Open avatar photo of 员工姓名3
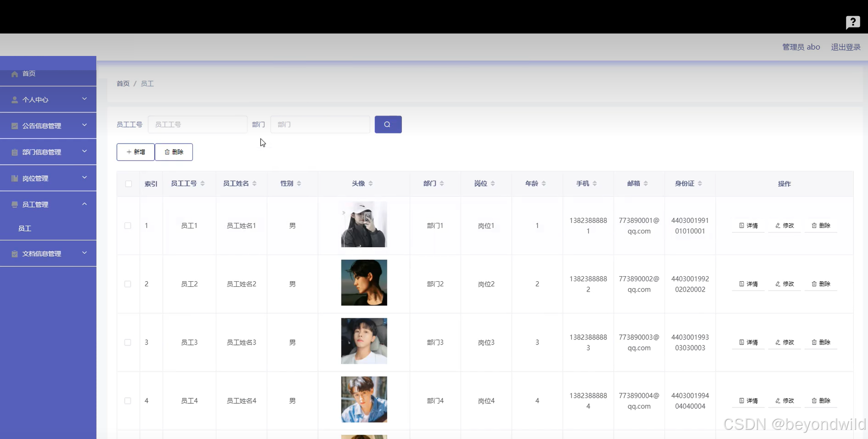The height and width of the screenshot is (439, 868). pyautogui.click(x=364, y=341)
